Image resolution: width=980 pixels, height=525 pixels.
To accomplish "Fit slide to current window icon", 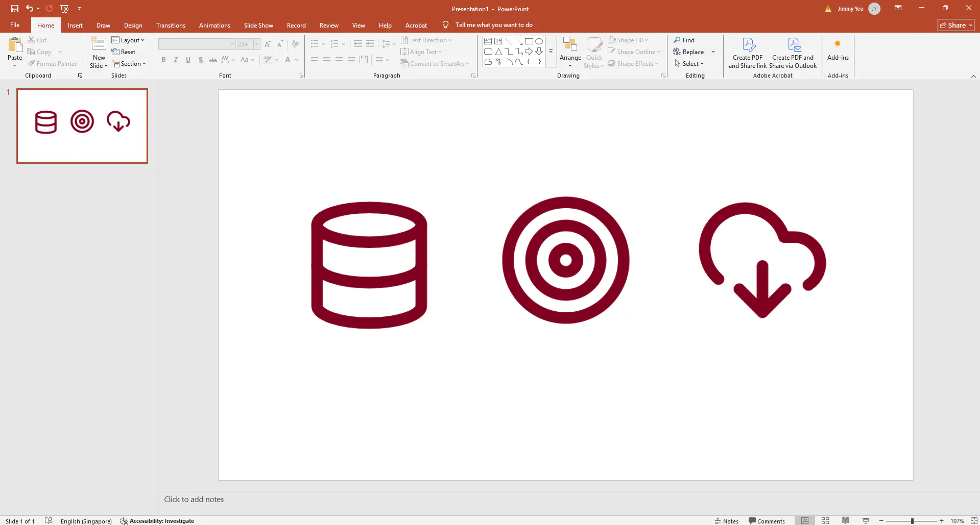I will point(974,520).
